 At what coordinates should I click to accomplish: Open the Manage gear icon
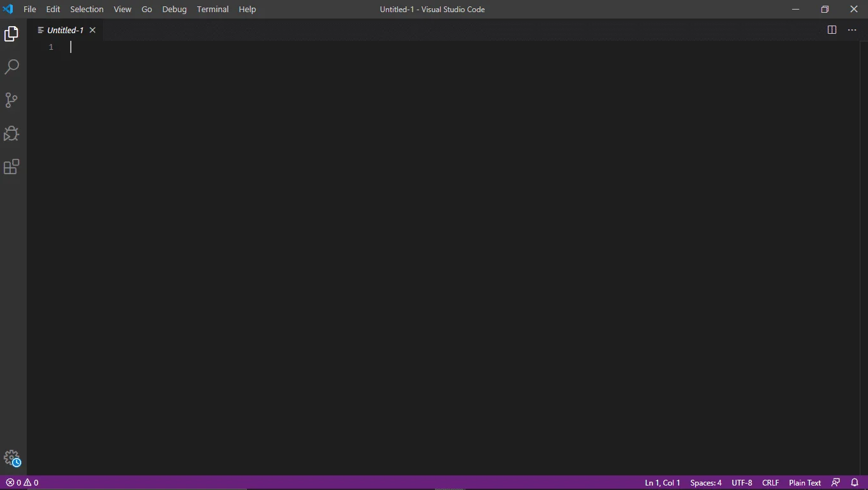(x=11, y=458)
